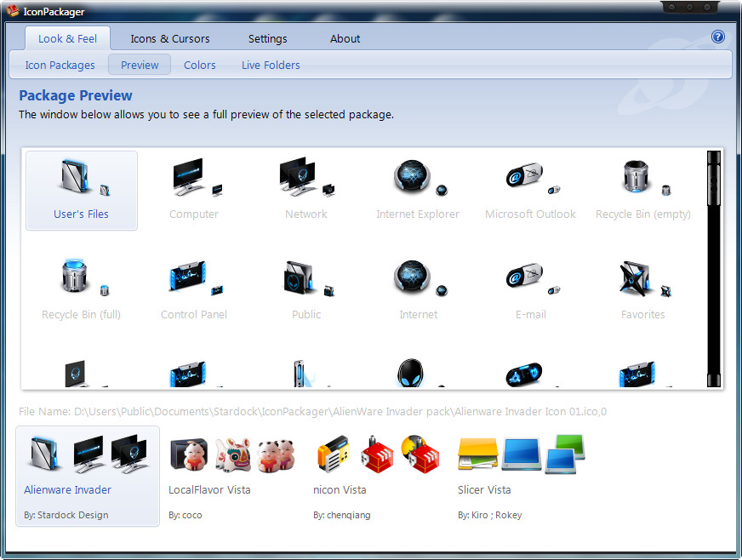Click the Package Preview heading
The height and width of the screenshot is (560, 742).
point(76,95)
